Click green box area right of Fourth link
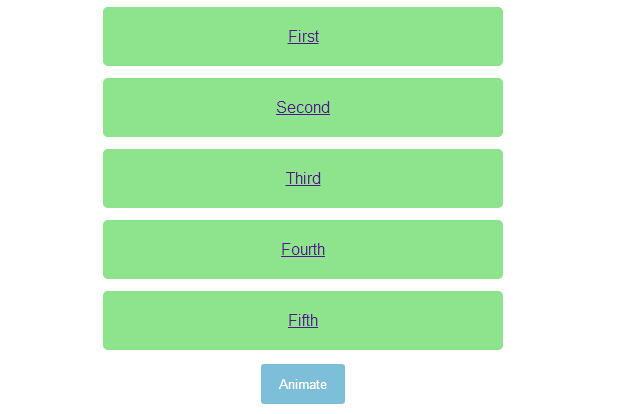Viewport: 630px width, 414px height. point(420,250)
